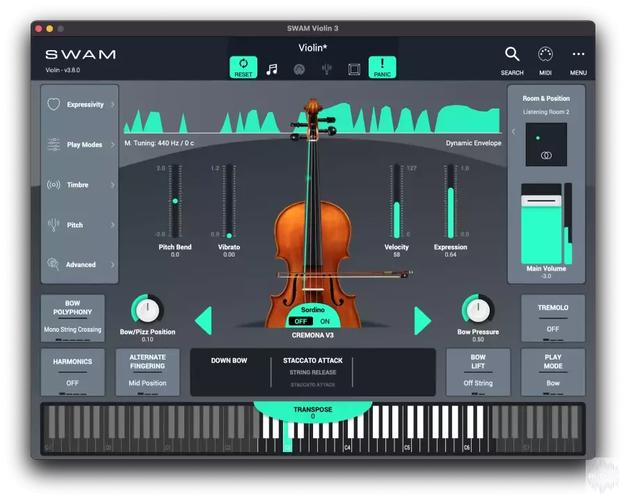Select STACCATO ATTACK option
The height and width of the screenshot is (500, 626).
[313, 360]
